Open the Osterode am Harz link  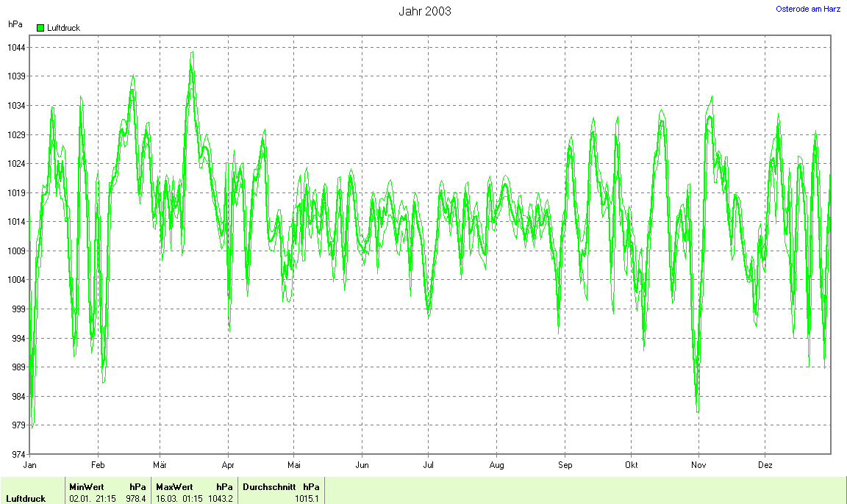coord(808,9)
